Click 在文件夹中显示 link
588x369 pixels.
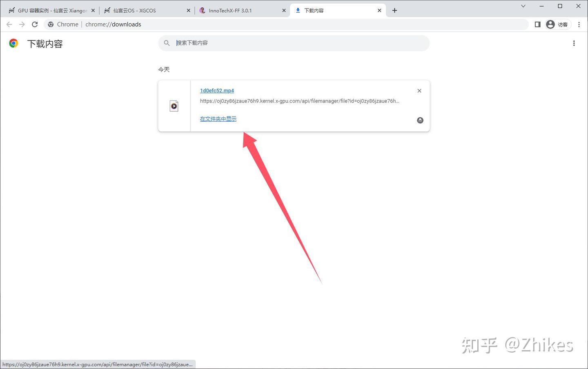click(x=218, y=119)
